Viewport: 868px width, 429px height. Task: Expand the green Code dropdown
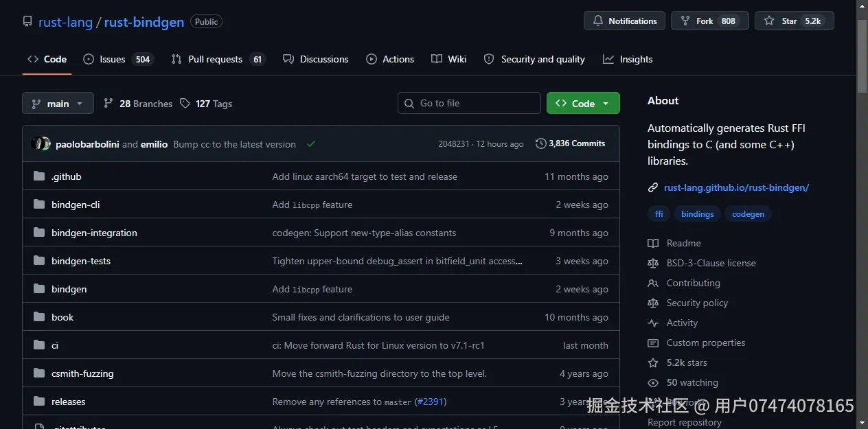[x=583, y=103]
